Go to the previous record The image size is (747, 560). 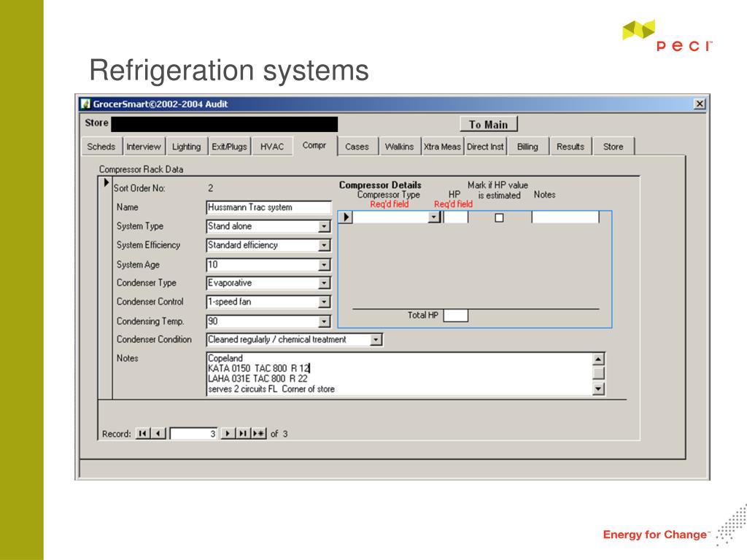(158, 433)
